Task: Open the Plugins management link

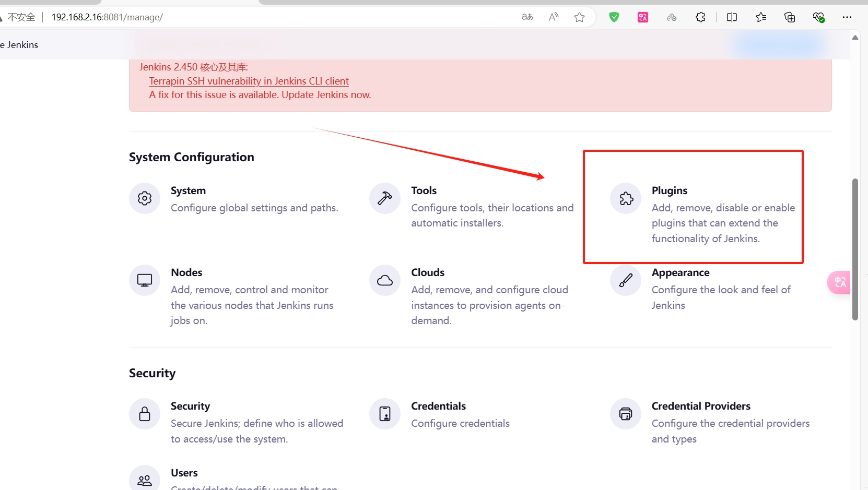Action: 670,190
